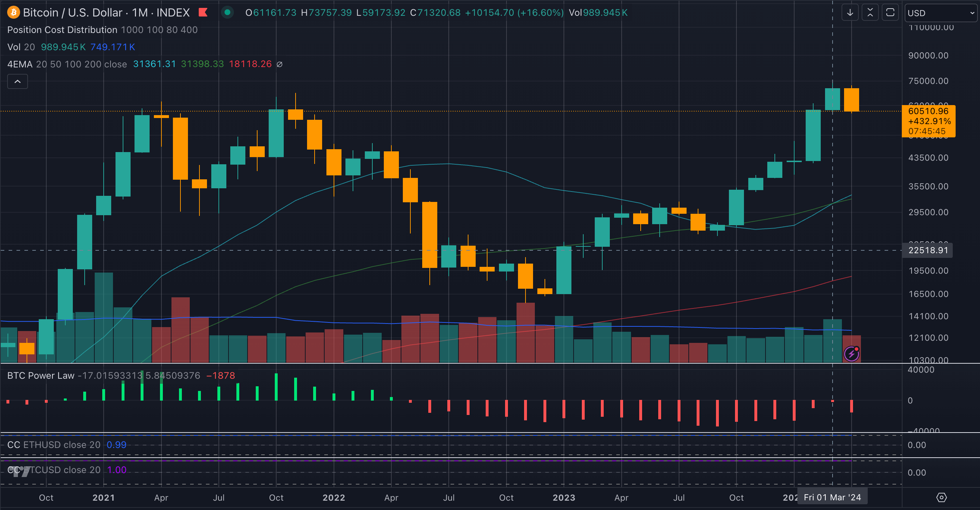Image resolution: width=980 pixels, height=510 pixels.
Task: Click the ETHUSD correlation value 0.99
Action: (117, 445)
